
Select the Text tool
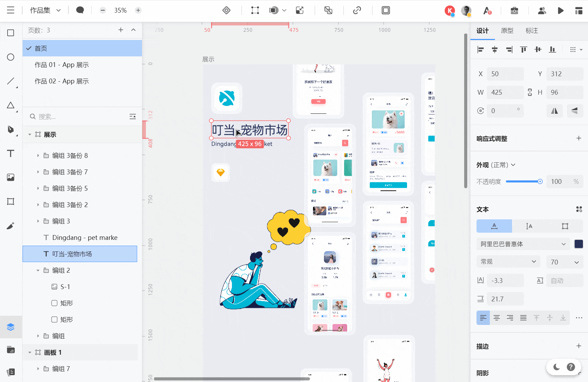point(11,153)
